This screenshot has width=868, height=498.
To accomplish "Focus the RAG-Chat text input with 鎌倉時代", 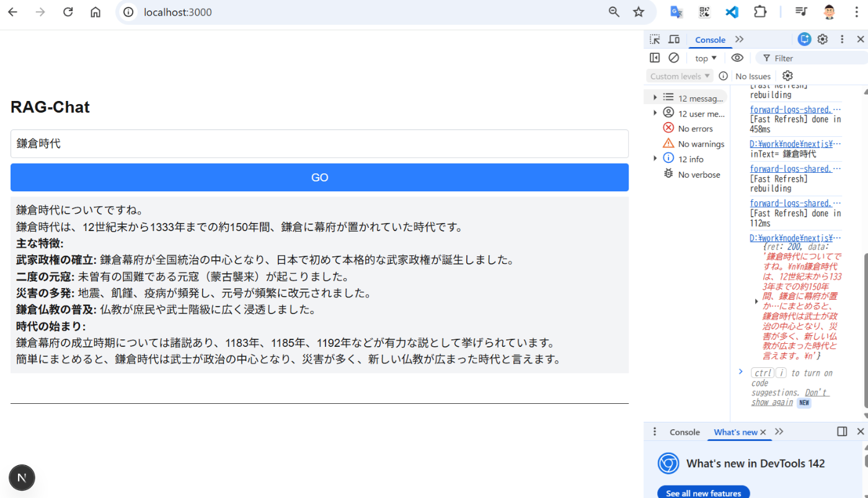I will (x=319, y=144).
